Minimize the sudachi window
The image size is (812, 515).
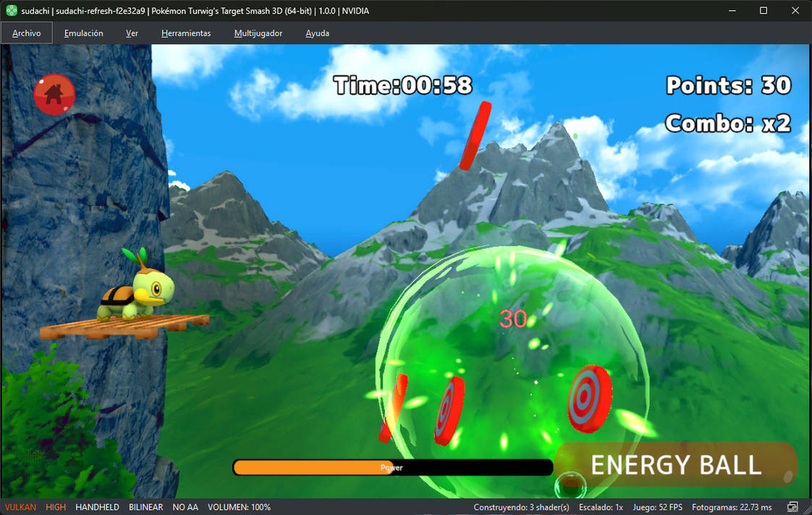tap(732, 11)
